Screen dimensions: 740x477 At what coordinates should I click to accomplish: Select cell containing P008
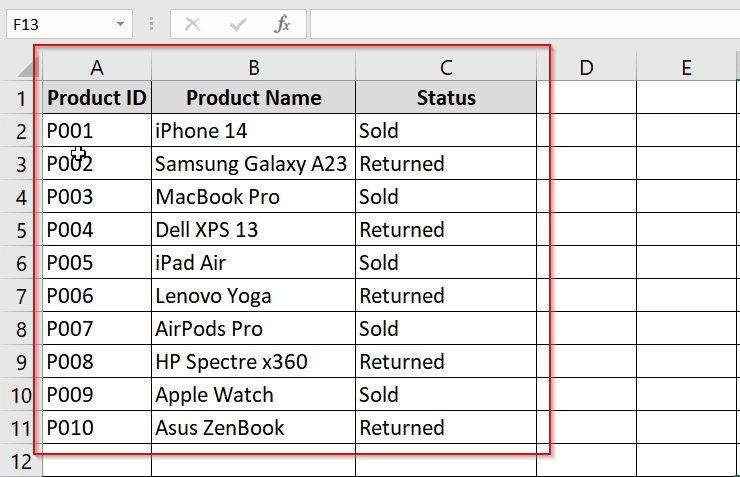click(97, 361)
